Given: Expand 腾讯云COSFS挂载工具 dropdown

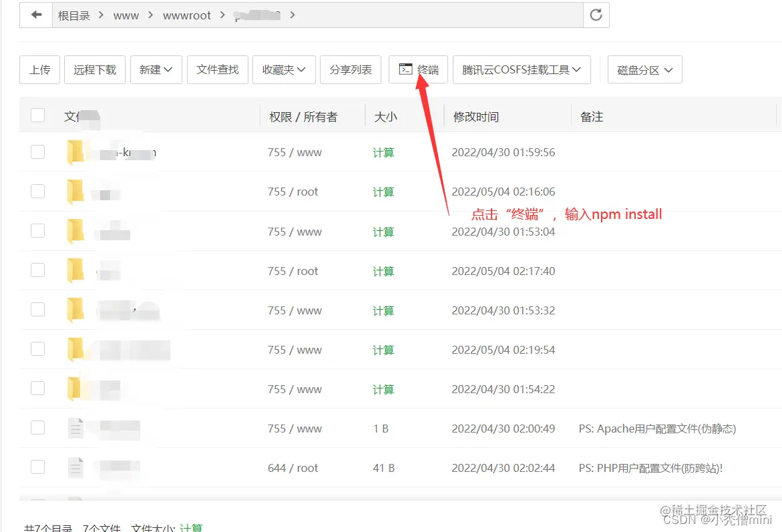Looking at the screenshot, I should pos(522,70).
